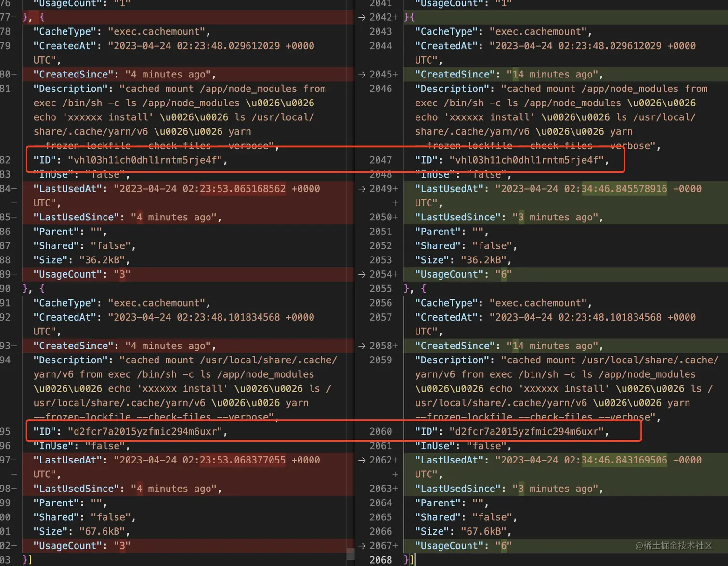Click the revert arrow beside line 2054
Screen dimensions: 728x566
[x=362, y=274]
